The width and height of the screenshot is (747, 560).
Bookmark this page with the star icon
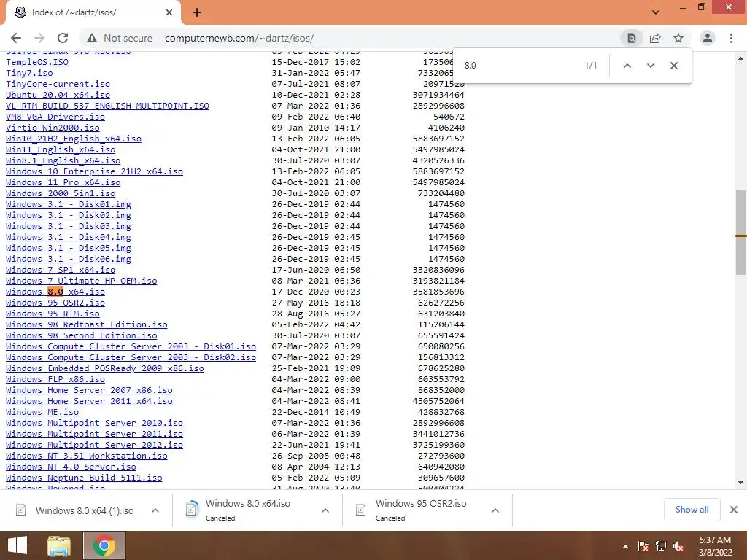coord(678,38)
